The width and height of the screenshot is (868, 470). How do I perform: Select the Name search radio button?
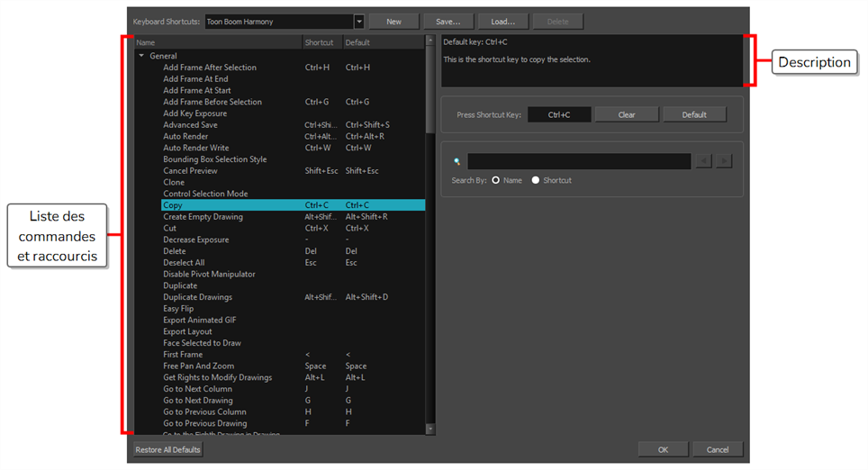[495, 180]
